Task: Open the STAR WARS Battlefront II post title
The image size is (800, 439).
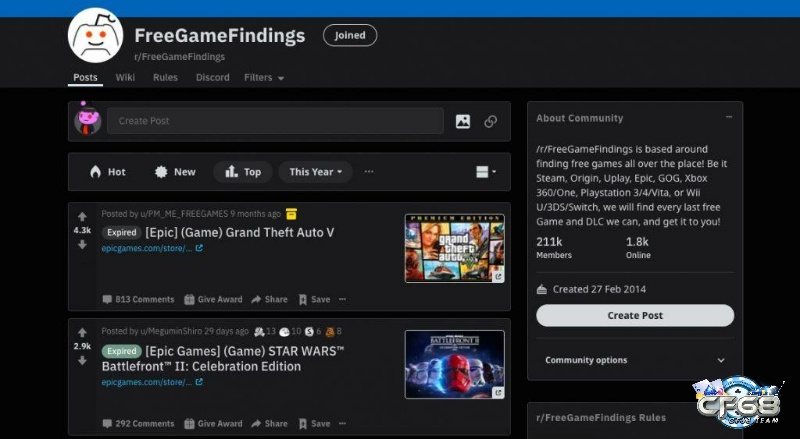Action: point(223,358)
